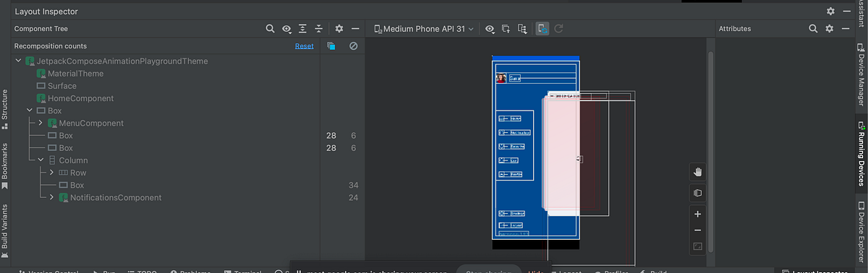This screenshot has height=273, width=868.
Task: Hide the Attributes panel
Action: (846, 29)
